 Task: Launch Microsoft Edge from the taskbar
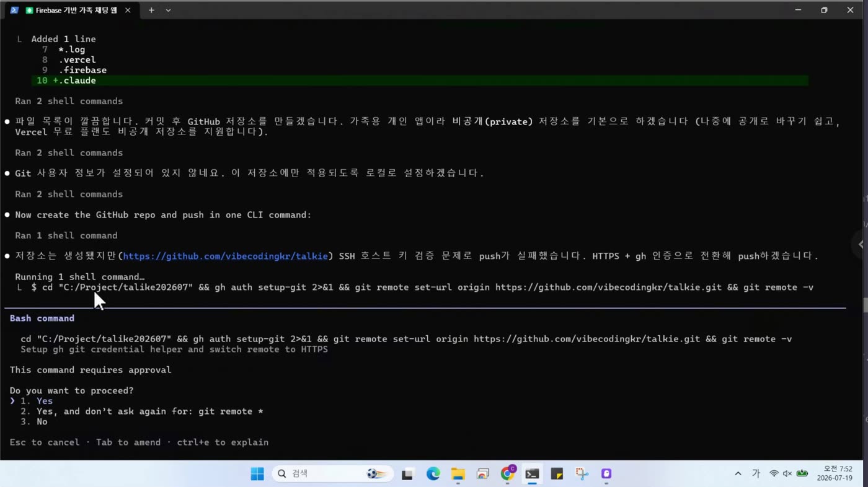(433, 474)
